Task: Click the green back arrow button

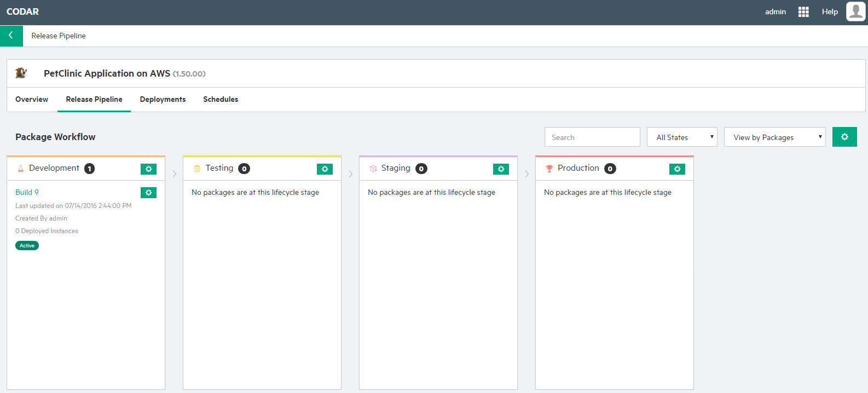Action: point(11,36)
